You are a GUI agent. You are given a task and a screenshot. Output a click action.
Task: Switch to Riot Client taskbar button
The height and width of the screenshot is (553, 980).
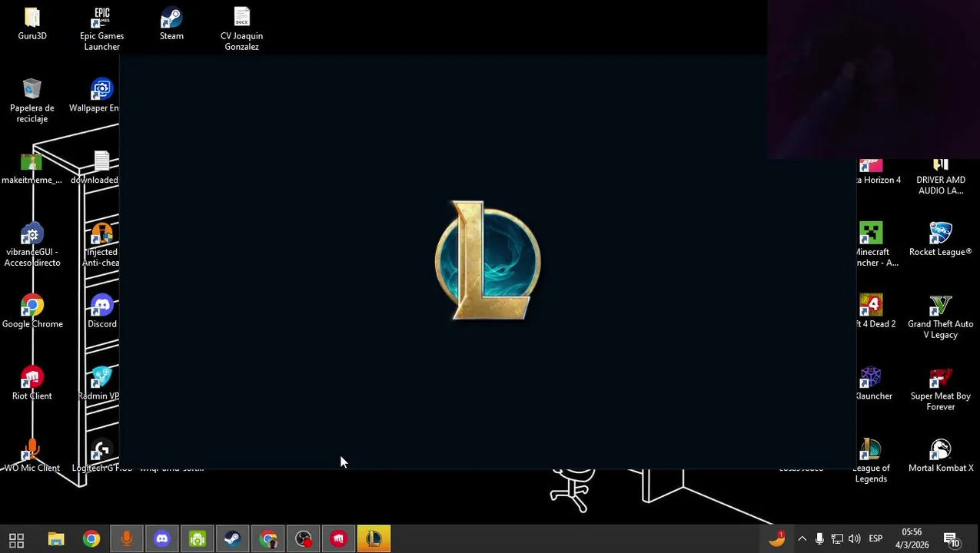click(339, 539)
